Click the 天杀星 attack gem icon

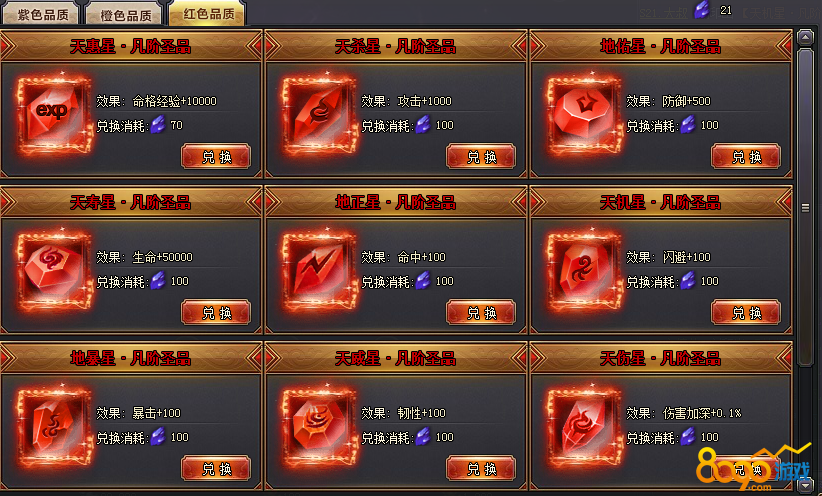coord(319,115)
